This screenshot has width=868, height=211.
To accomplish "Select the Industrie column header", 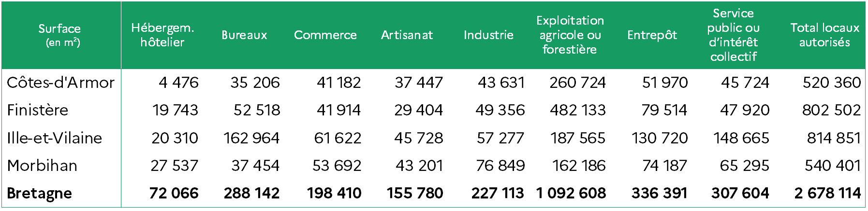I will tap(488, 35).
